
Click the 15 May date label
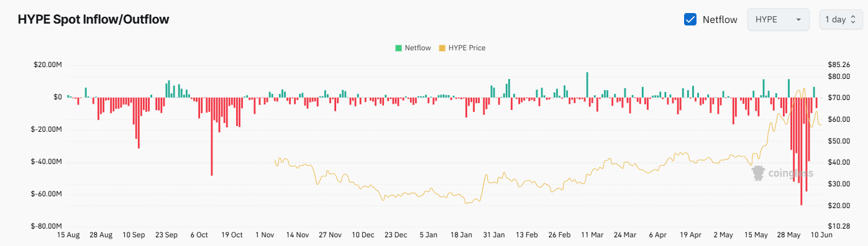[x=756, y=235]
